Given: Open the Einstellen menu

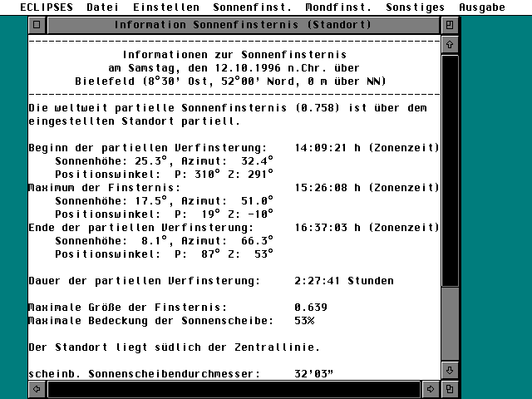Looking at the screenshot, I should coord(165,7).
